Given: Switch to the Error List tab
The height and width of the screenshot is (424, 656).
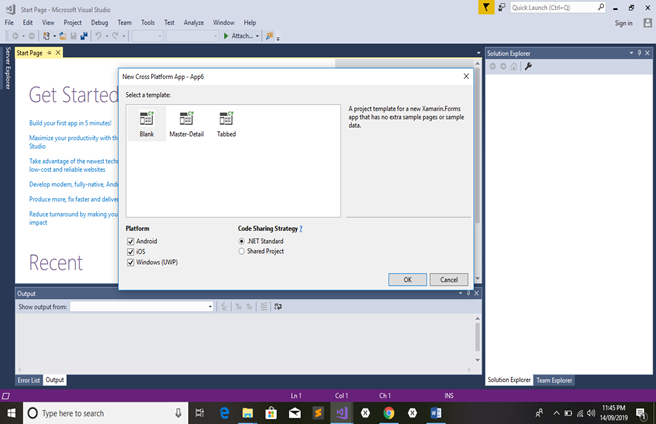Looking at the screenshot, I should point(29,380).
